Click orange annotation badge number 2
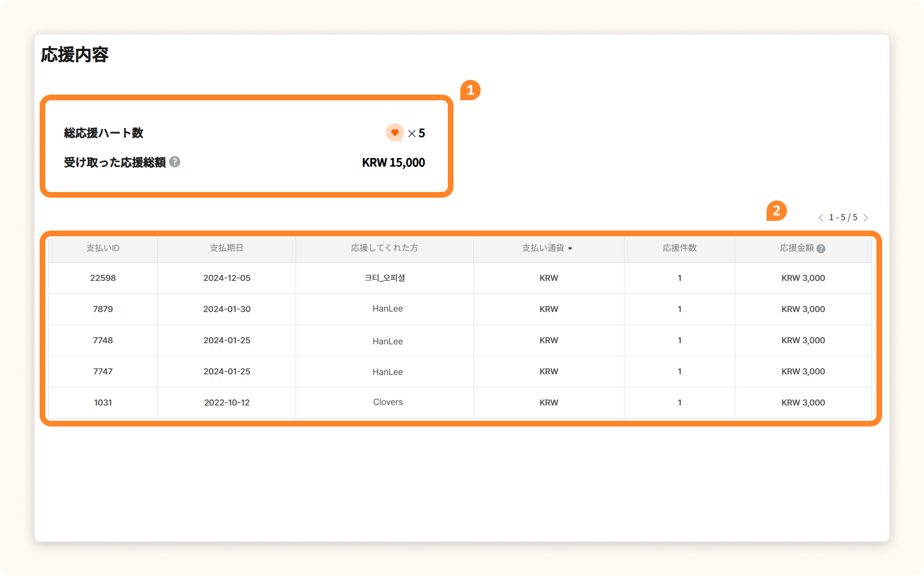The image size is (924, 576). pos(776,211)
